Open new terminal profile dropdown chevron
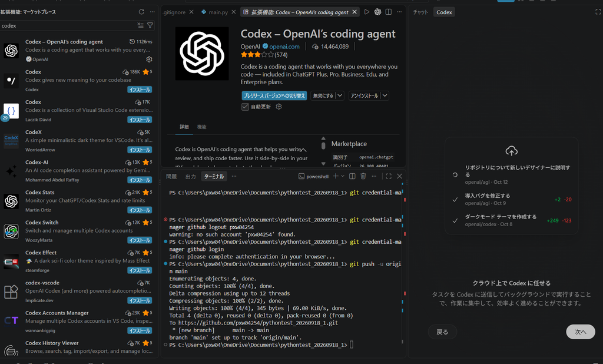Screen dimensions: 603x364 point(343,176)
